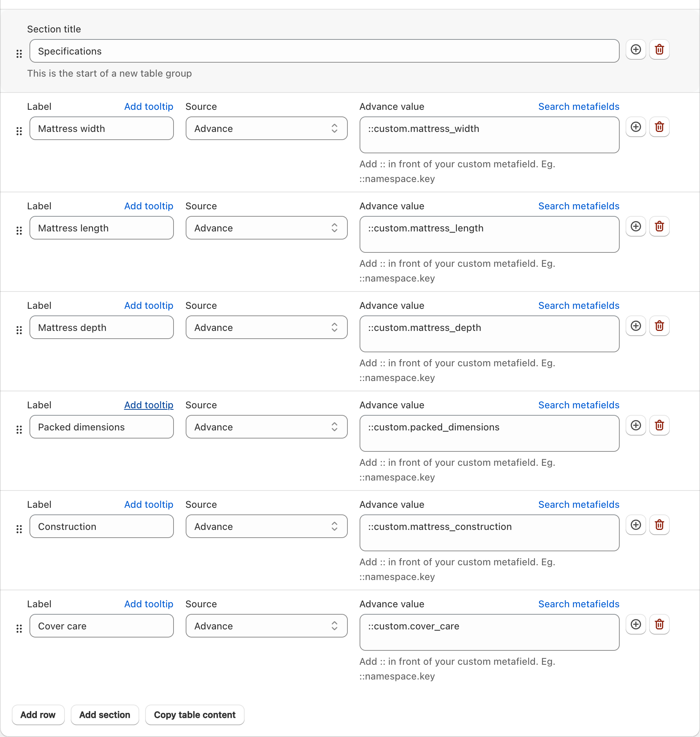Add a row below Mattress length
The height and width of the screenshot is (737, 700).
coord(636,227)
